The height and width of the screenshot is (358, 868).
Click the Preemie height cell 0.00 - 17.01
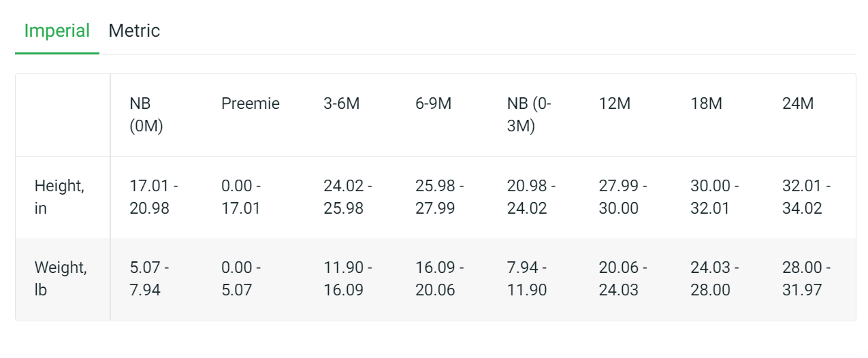point(241,197)
